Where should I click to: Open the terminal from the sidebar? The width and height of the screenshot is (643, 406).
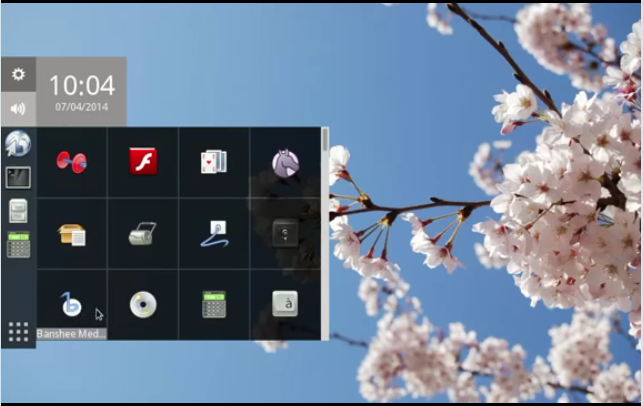[x=18, y=178]
